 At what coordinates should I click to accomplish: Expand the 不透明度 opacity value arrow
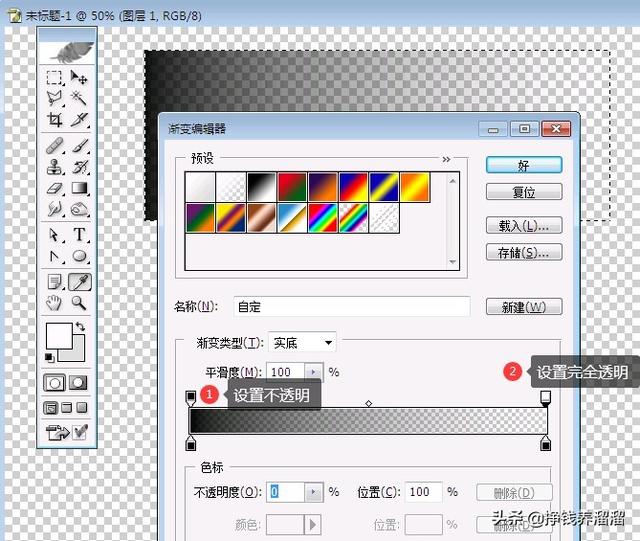[313, 492]
